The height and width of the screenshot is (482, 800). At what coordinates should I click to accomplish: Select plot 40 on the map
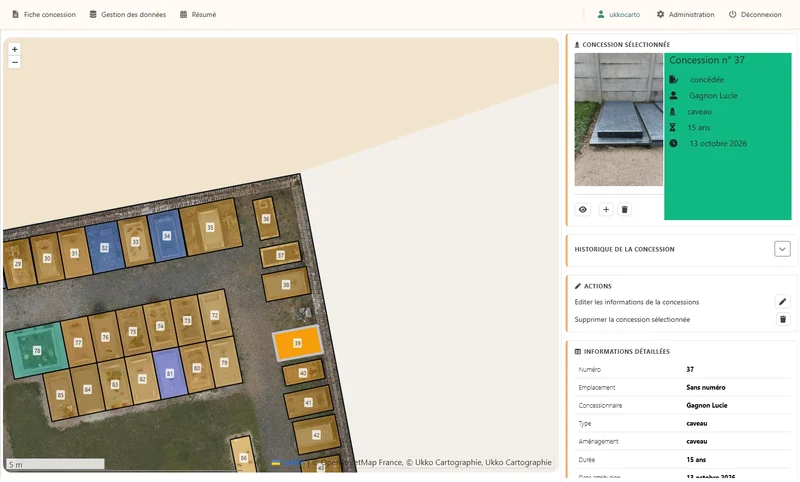click(x=303, y=373)
